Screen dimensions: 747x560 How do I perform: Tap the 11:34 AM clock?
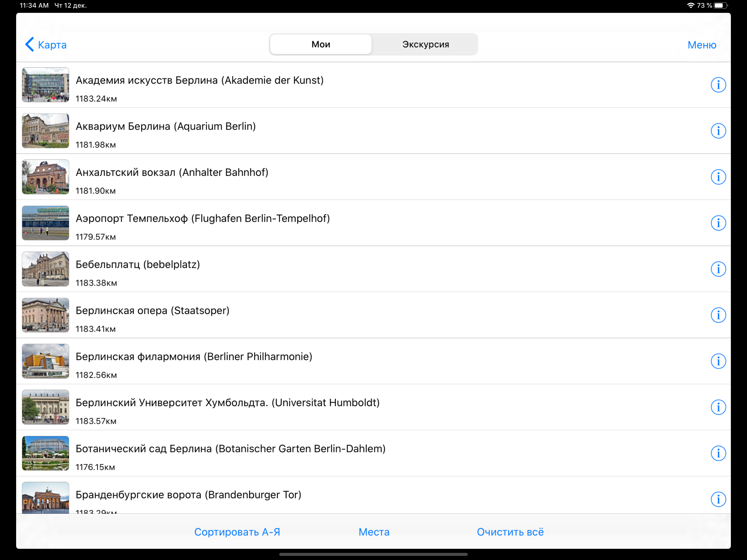tap(34, 5)
